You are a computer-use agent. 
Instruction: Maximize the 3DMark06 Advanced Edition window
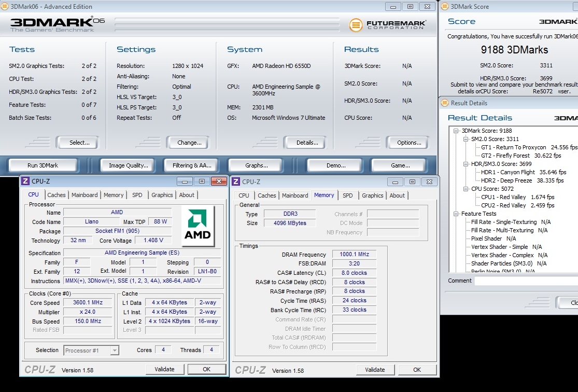click(x=410, y=7)
